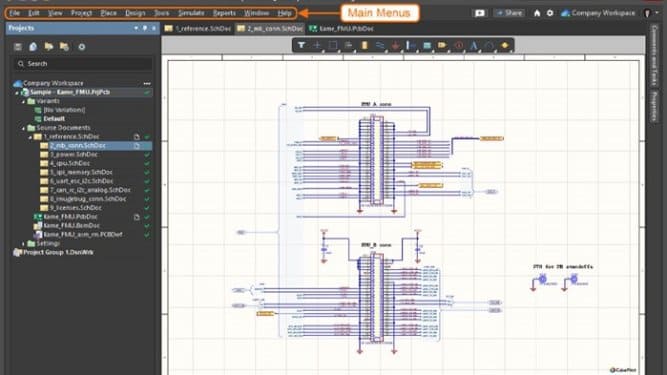
Task: Open the Window menu
Action: pyautogui.click(x=257, y=13)
